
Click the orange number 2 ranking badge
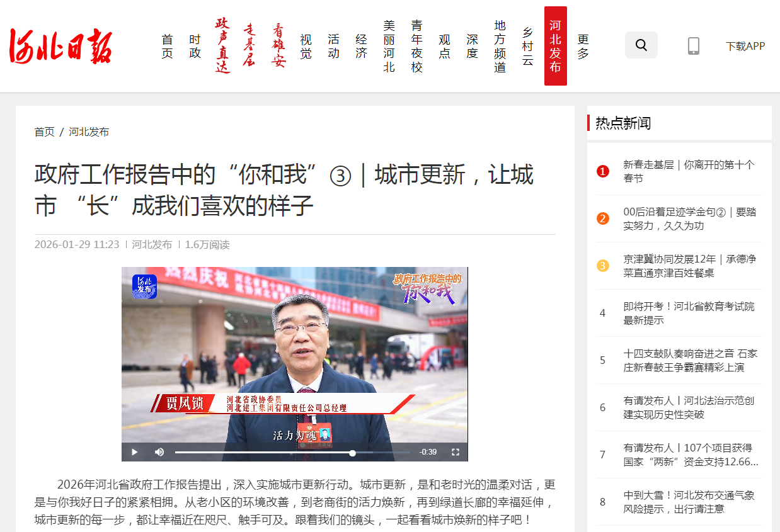coord(603,218)
